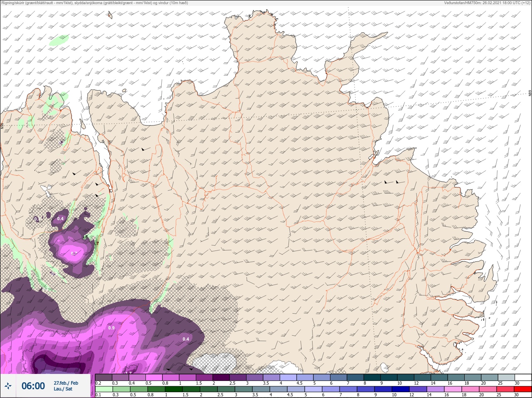
Task: Click the 1.7 precipitation value on map
Action: click(129, 373)
